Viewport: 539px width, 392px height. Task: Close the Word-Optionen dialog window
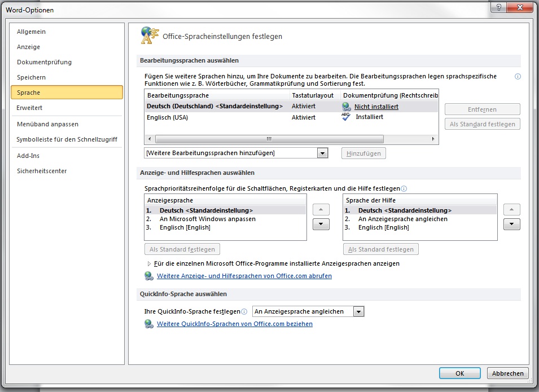coord(520,7)
